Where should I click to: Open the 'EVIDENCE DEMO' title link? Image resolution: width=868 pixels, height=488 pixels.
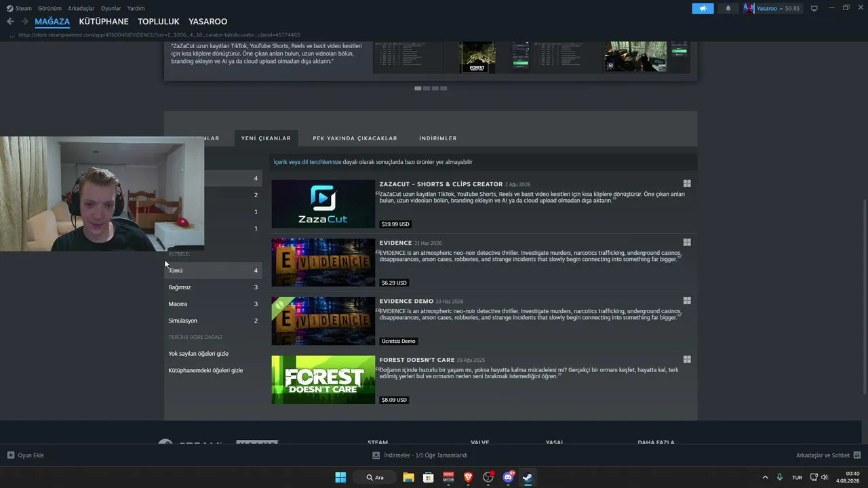[x=406, y=302]
